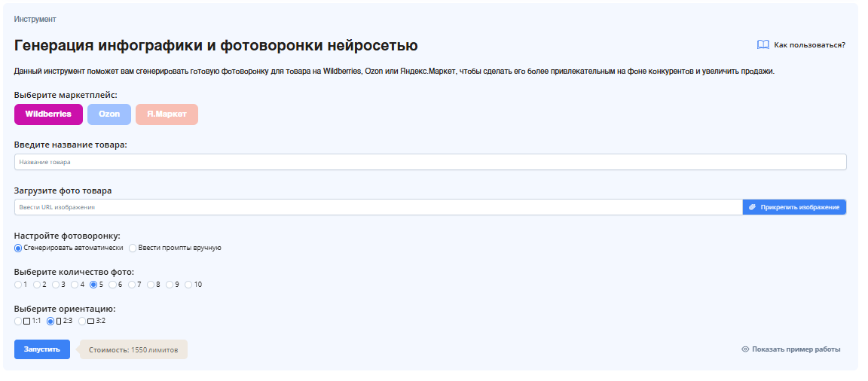Image resolution: width=868 pixels, height=381 pixels.
Task: Select the Wildberries marketplace
Action: click(x=48, y=114)
